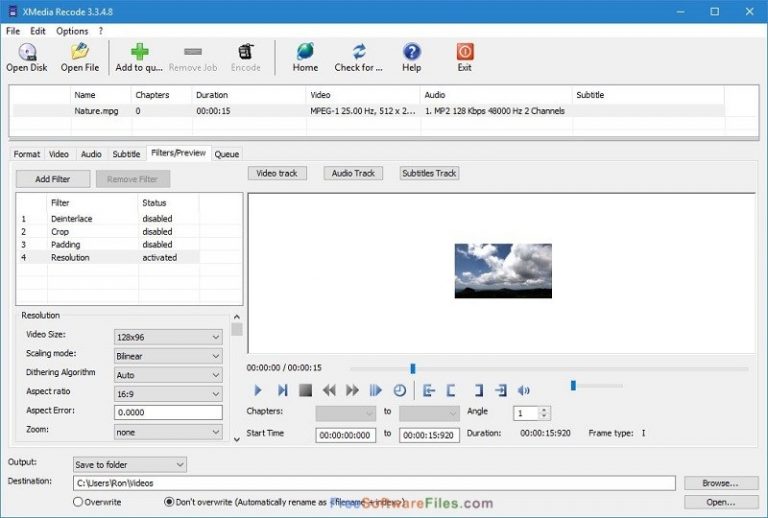The height and width of the screenshot is (518, 768).
Task: Open the Zoom dropdown set to none
Action: click(x=168, y=432)
